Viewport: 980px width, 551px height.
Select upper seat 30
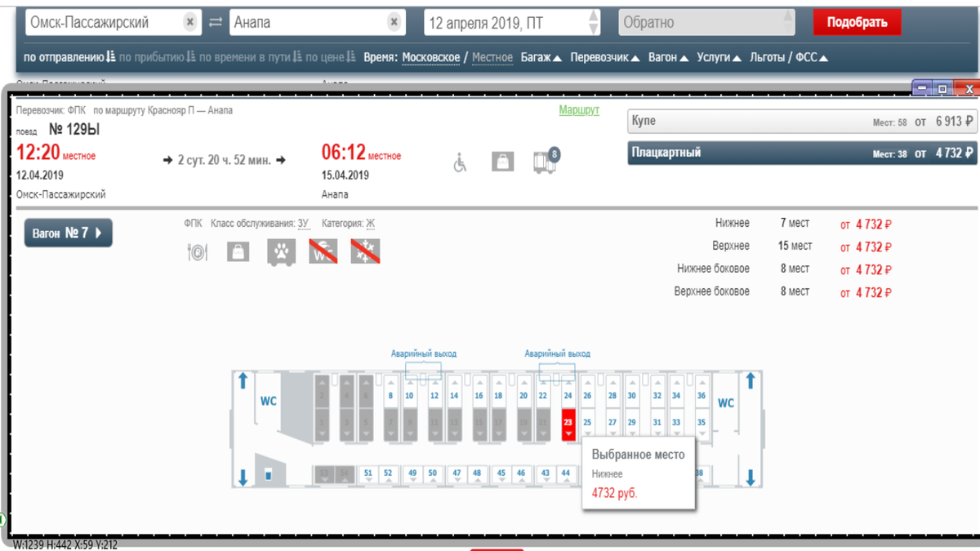(631, 391)
